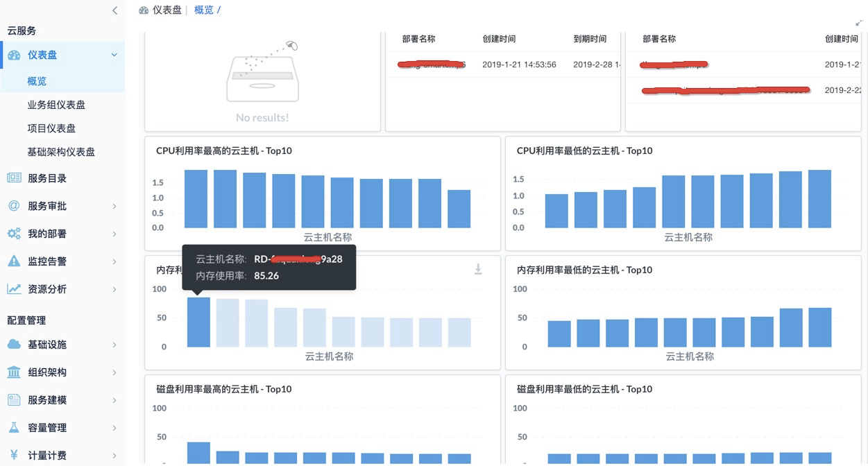Click the 云服务 section heading
Viewport: 868px width, 466px height.
22,31
